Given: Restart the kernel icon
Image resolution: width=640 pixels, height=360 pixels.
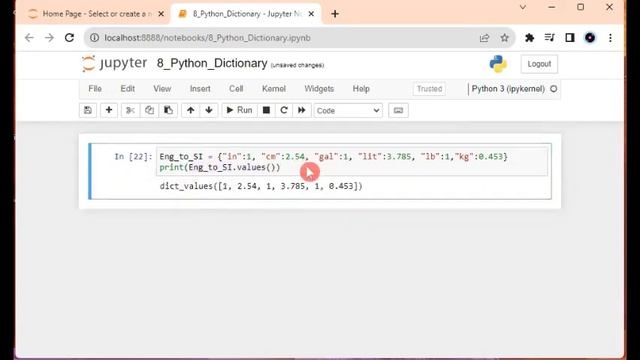Looking at the screenshot, I should point(284,110).
